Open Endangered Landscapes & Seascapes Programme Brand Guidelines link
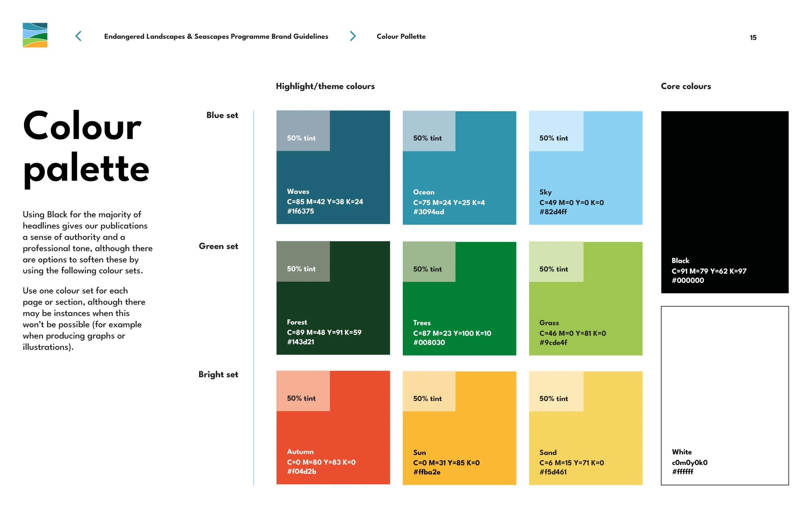This screenshot has width=812, height=508. point(216,36)
